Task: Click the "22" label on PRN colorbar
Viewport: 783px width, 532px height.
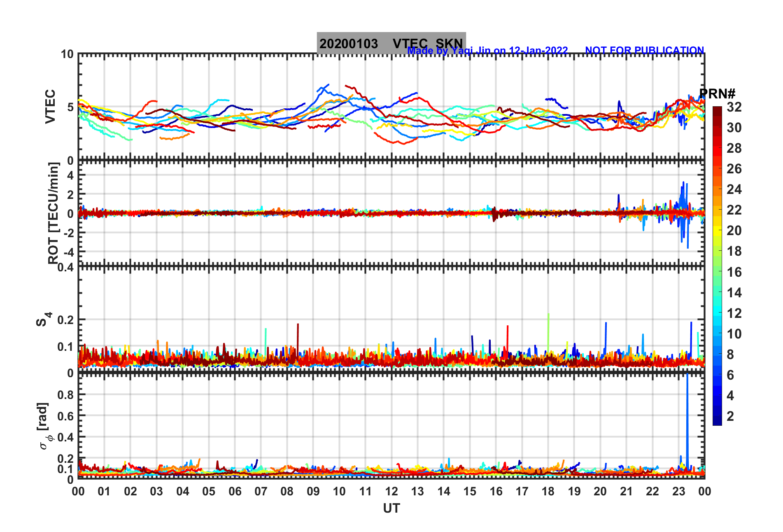Action: pyautogui.click(x=734, y=210)
